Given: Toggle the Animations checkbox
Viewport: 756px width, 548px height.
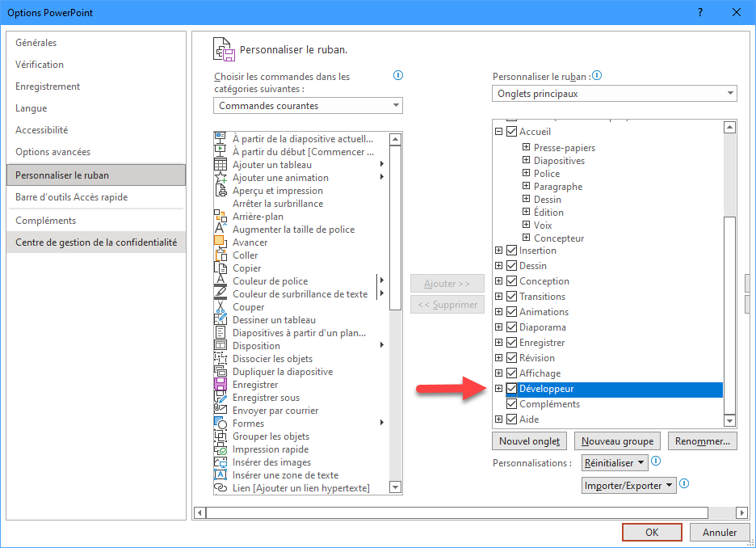Looking at the screenshot, I should pos(511,312).
